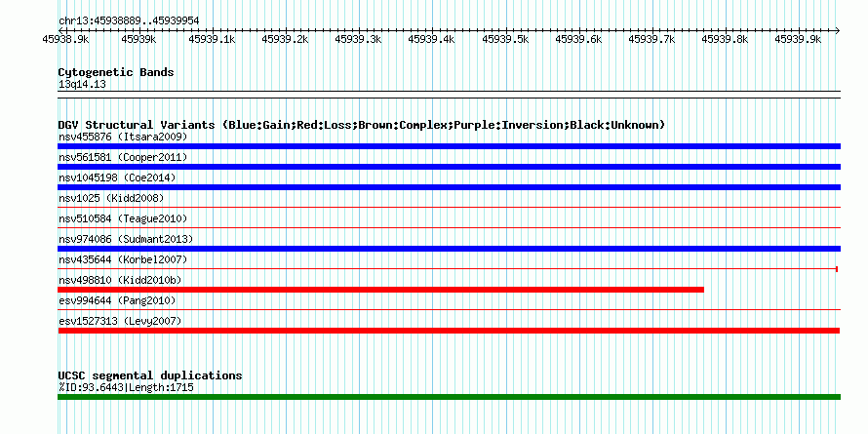Open variant nsv510584 (Teague2010) label
Screen dimensions: 868x434
123,218
